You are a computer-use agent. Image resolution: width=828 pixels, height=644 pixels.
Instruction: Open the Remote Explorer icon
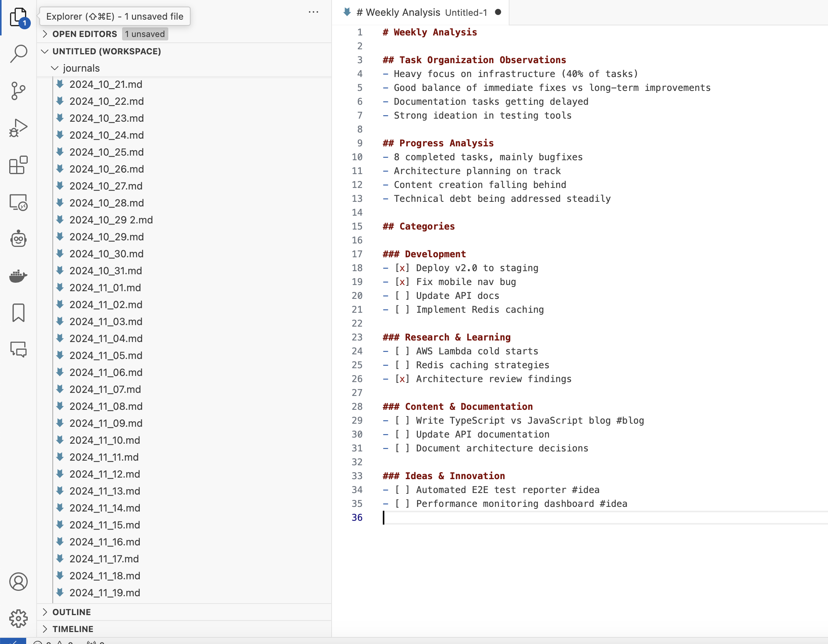pyautogui.click(x=18, y=202)
